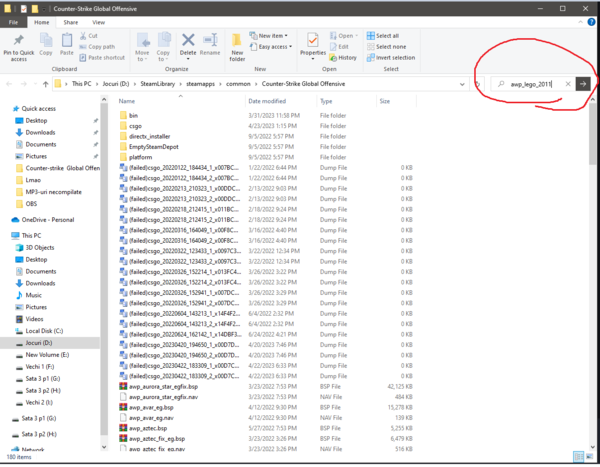The width and height of the screenshot is (600, 467).
Task: Expand address bar history dropdown
Action: coord(462,84)
